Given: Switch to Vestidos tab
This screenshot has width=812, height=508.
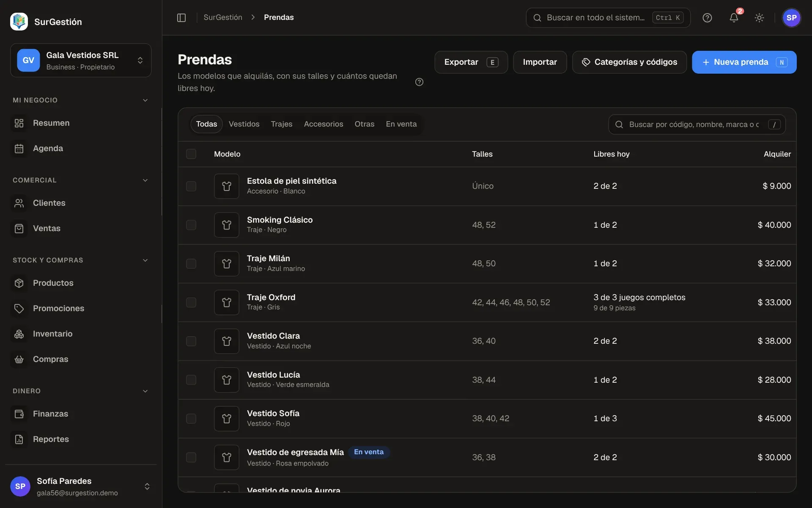Looking at the screenshot, I should point(244,124).
